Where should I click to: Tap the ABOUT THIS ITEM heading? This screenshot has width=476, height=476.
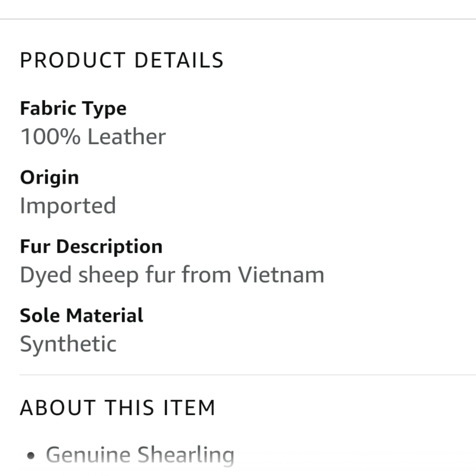[118, 408]
